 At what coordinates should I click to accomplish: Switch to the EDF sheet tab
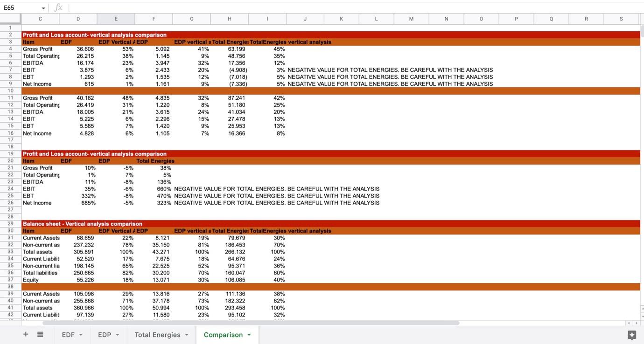click(x=68, y=335)
